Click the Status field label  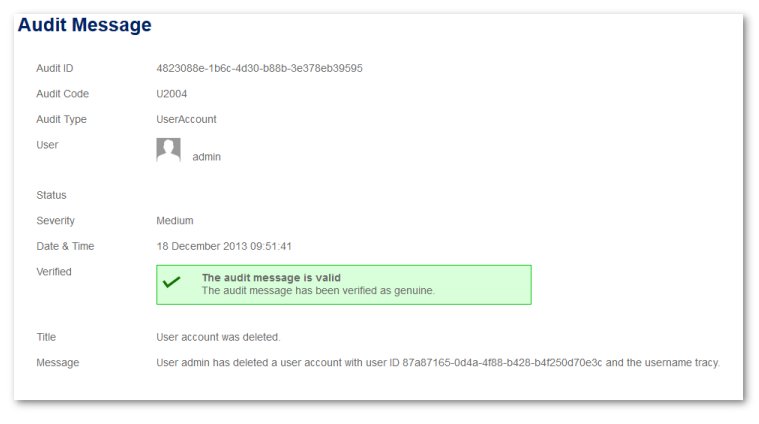[51, 195]
